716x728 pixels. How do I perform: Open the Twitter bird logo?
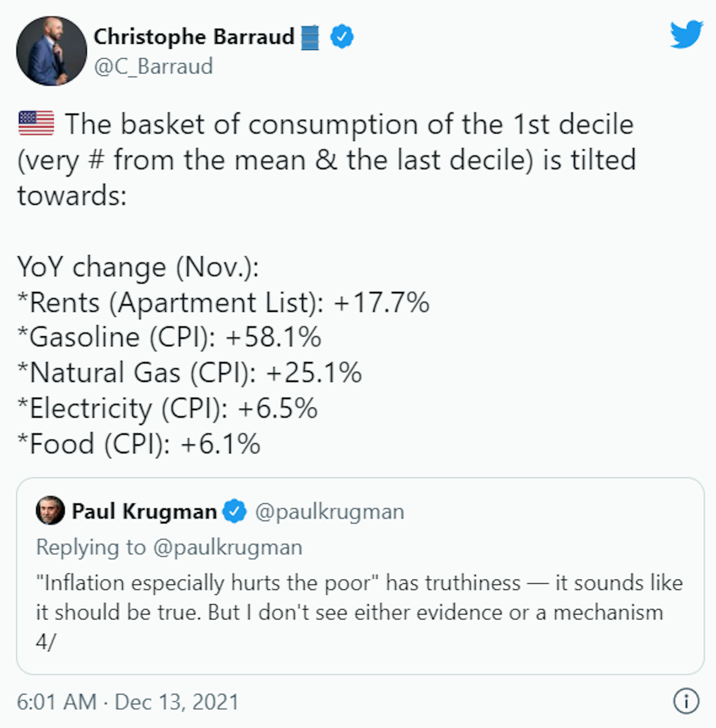686,35
